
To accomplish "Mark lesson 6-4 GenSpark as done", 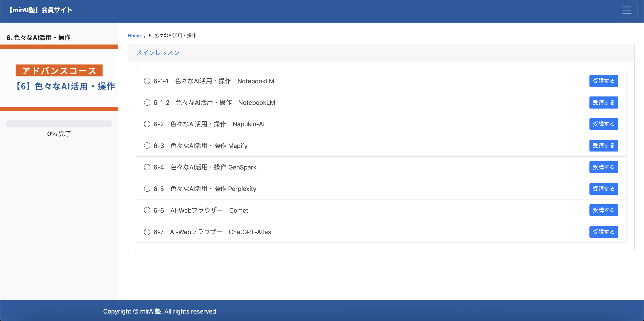I will pos(147,167).
